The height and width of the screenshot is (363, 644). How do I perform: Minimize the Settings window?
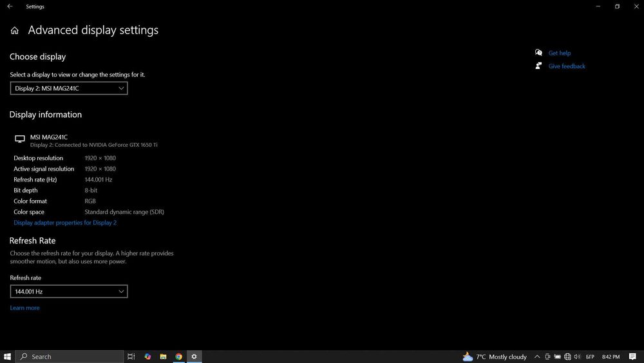(598, 6)
